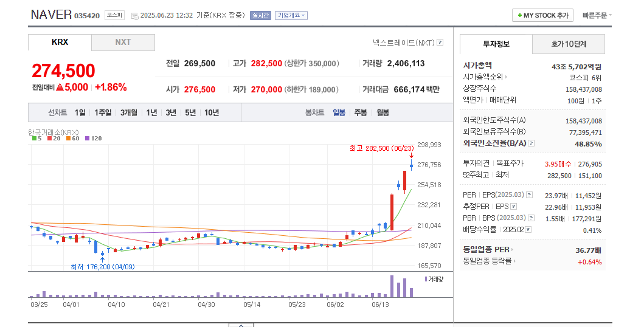Click the 전일 value 269,500
644x327 pixels.
pos(199,64)
